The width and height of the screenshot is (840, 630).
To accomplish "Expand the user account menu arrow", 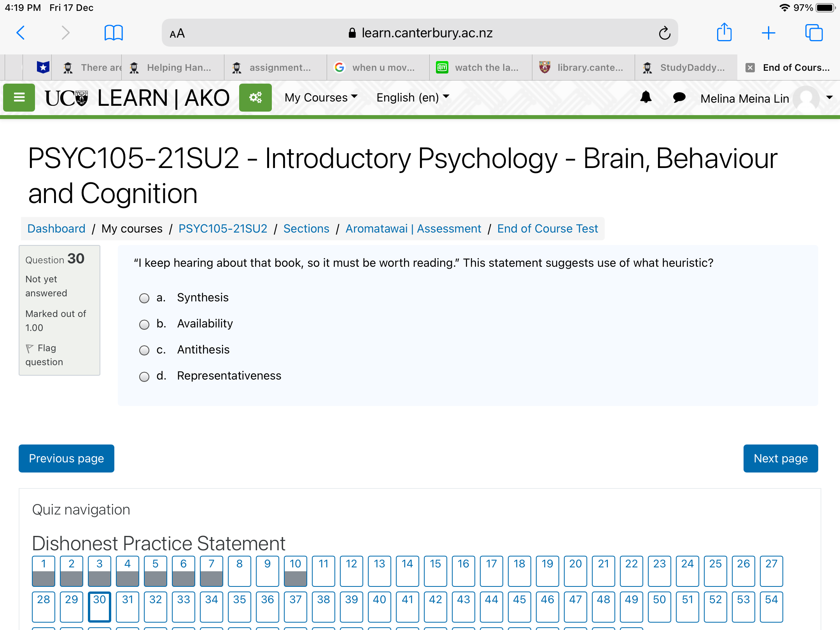I will [829, 97].
